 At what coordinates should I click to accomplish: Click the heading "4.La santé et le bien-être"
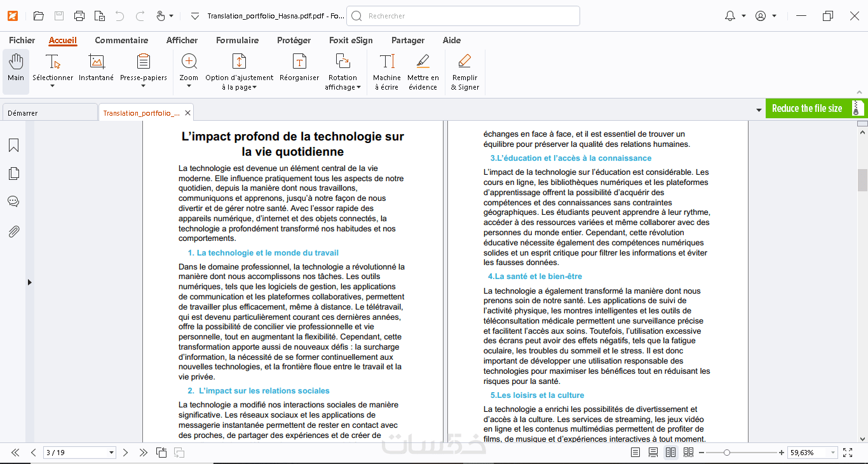pyautogui.click(x=535, y=276)
